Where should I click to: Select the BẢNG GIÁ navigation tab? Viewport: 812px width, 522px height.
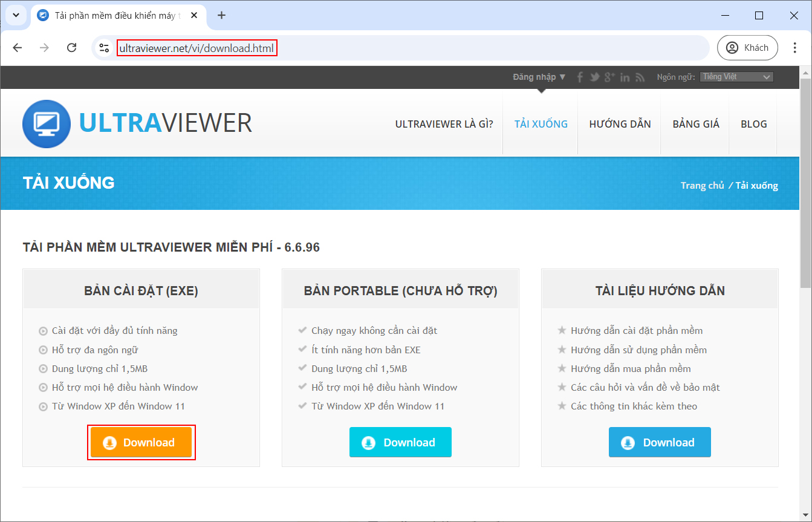(695, 123)
